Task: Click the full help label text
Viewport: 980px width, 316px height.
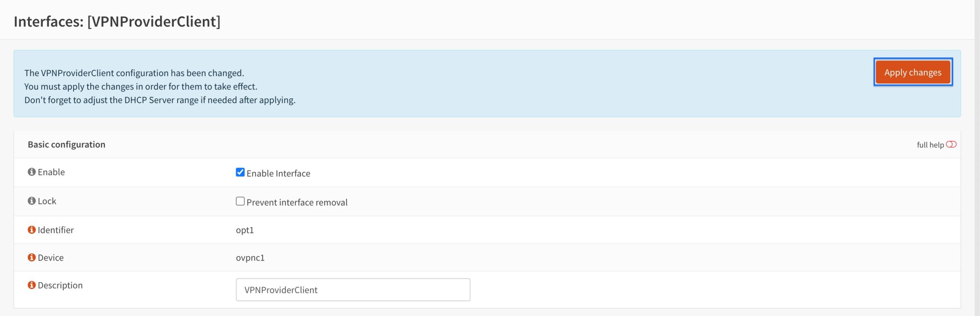Action: point(930,145)
